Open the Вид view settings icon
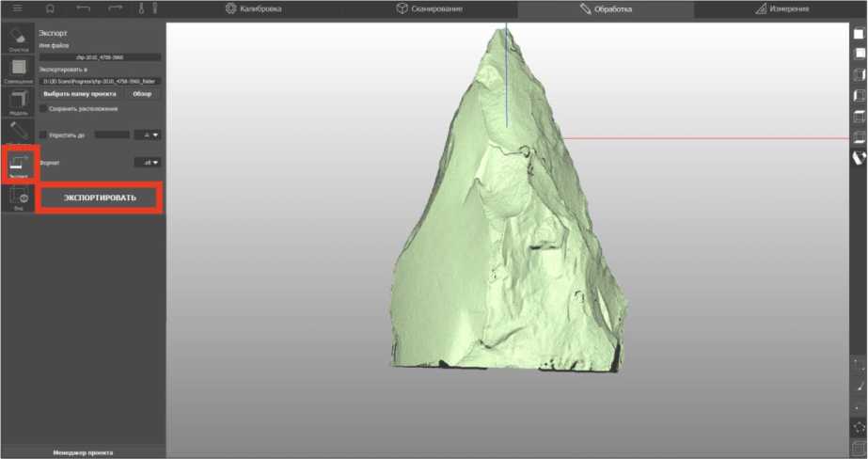The width and height of the screenshot is (868, 459). (19, 198)
